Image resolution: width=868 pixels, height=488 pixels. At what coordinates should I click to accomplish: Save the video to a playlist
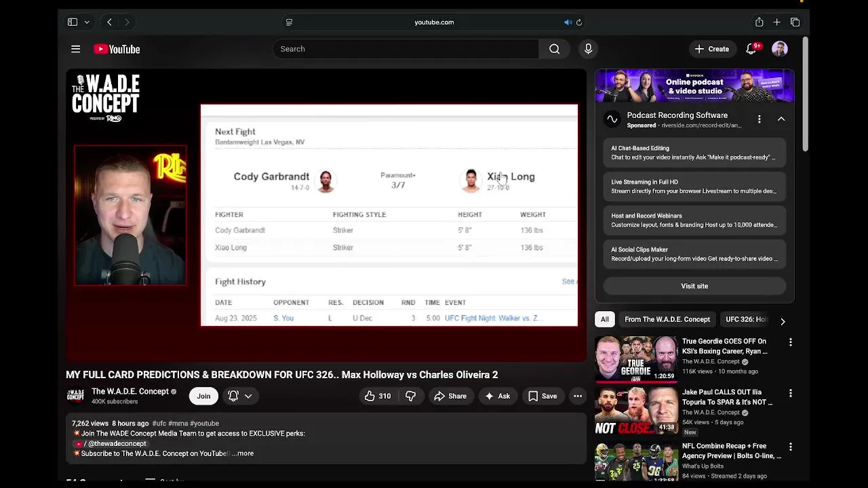pos(542,396)
